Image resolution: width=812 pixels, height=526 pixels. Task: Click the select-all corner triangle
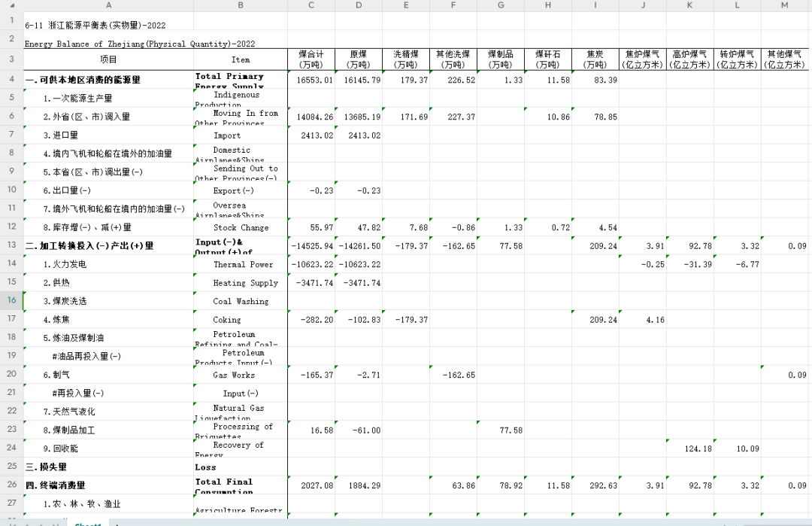[11, 5]
